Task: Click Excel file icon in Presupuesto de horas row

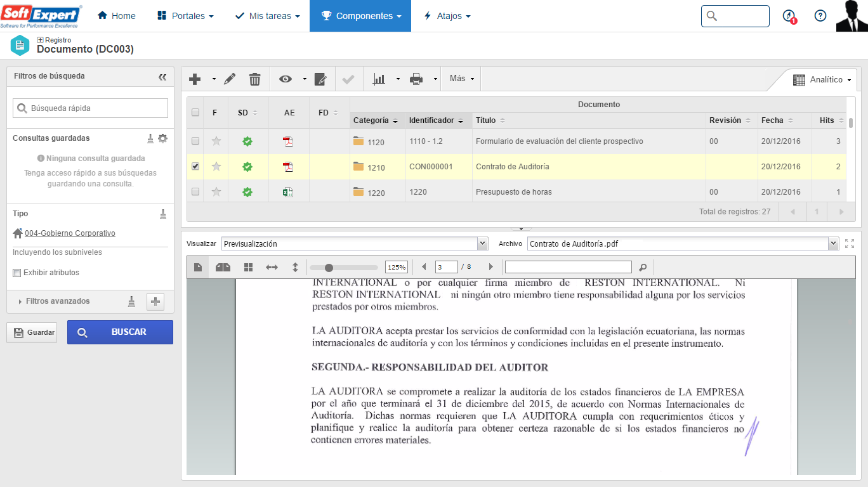Action: click(x=288, y=192)
